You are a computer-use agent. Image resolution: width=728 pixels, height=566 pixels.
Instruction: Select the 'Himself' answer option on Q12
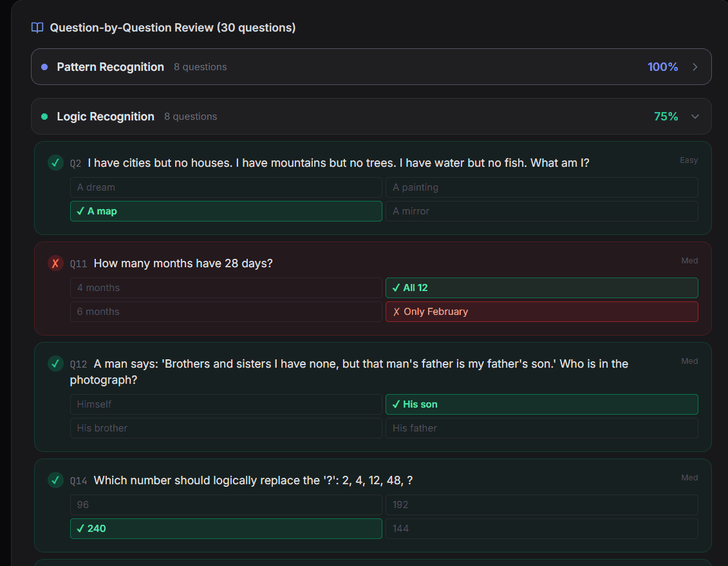(226, 404)
